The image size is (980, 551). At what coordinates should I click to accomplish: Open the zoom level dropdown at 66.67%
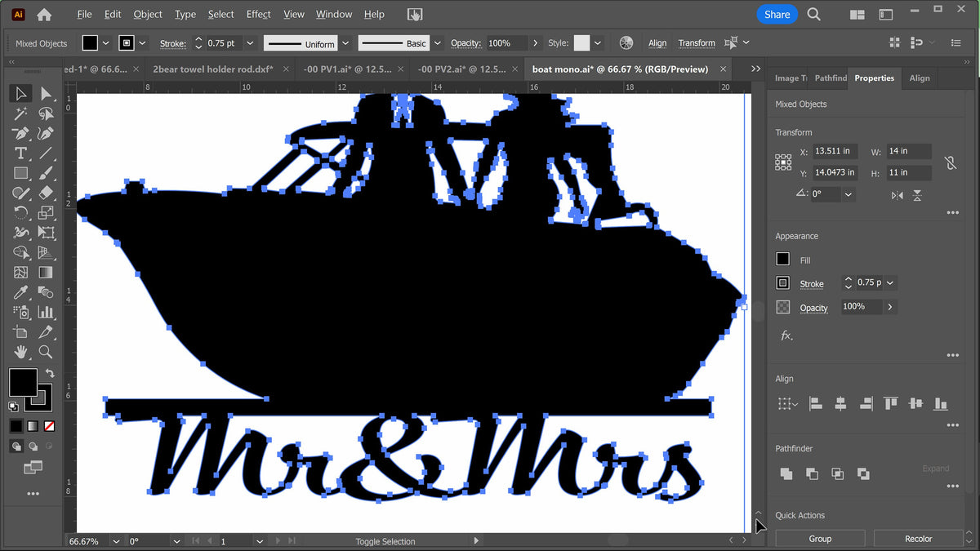pyautogui.click(x=116, y=541)
